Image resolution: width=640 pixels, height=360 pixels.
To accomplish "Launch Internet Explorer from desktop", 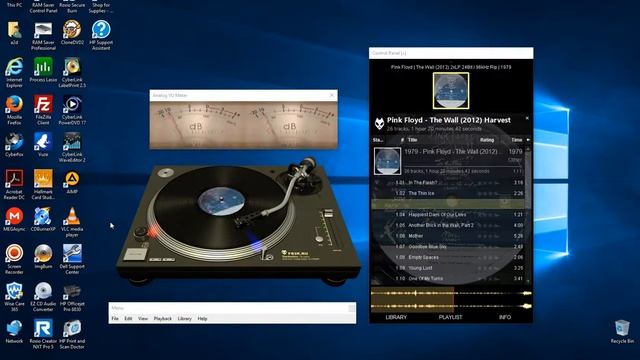I will (x=14, y=73).
